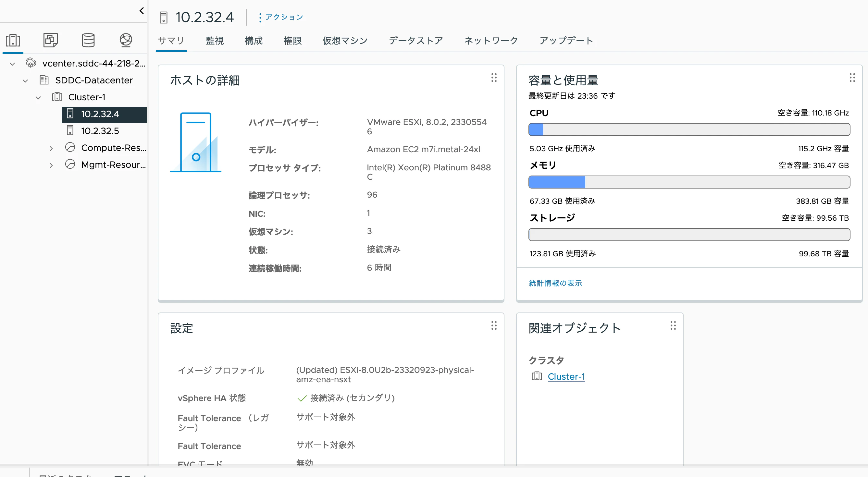The width and height of the screenshot is (868, 477).
Task: Collapse the vcenter.sddc tree node
Action: [12, 64]
